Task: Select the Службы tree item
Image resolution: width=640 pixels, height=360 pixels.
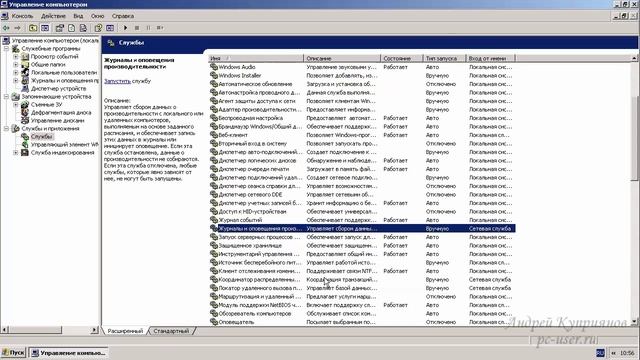Action: tap(42, 137)
